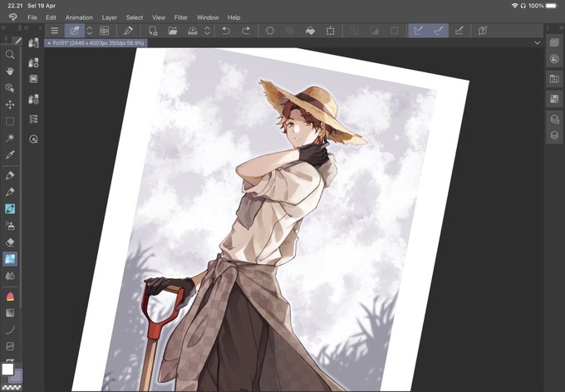Open the Sub Tool Detail palette icon
The height and width of the screenshot is (392, 565).
[x=33, y=99]
